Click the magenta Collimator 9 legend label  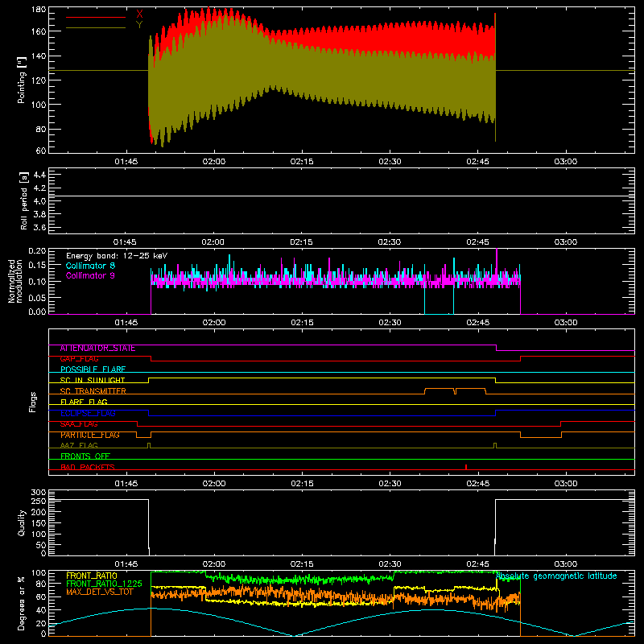point(90,275)
